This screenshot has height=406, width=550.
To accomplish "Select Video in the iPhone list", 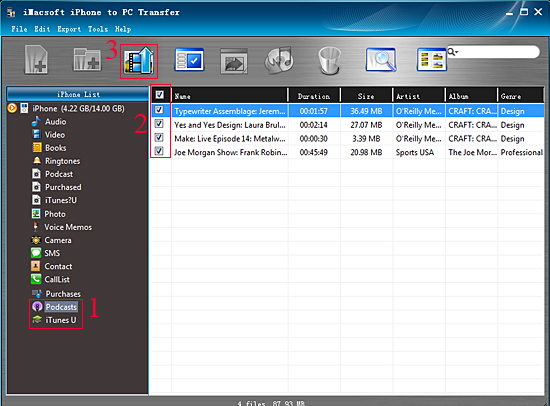I will [x=55, y=135].
